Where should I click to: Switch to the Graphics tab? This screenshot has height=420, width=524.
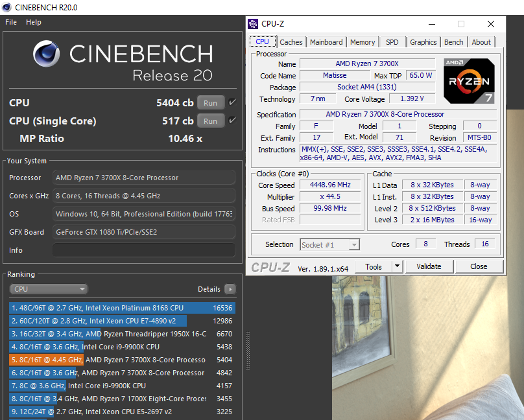(423, 42)
